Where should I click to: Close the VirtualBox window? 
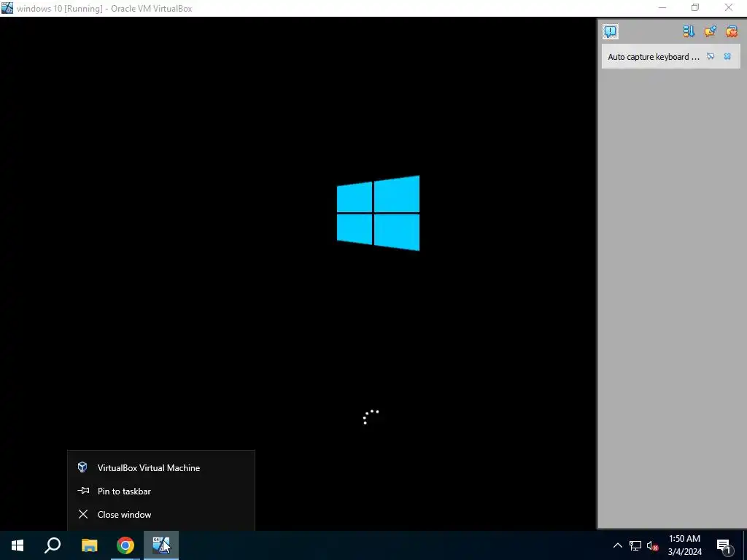[729, 8]
